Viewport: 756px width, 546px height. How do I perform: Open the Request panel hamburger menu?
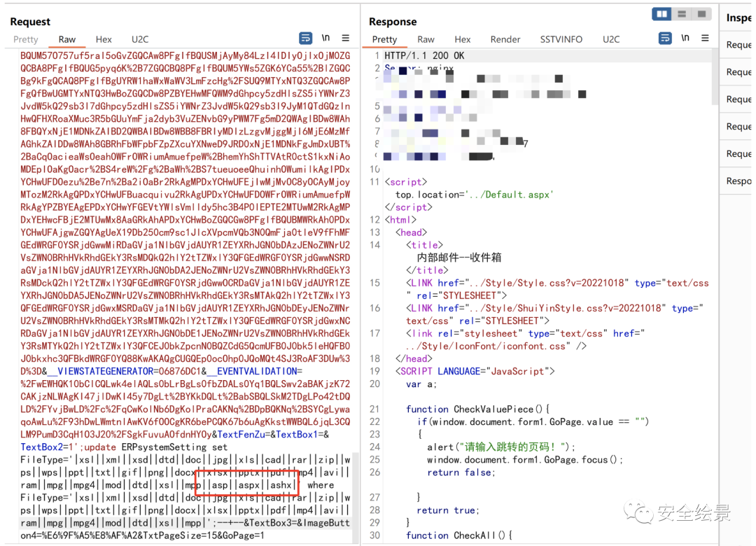pos(346,38)
